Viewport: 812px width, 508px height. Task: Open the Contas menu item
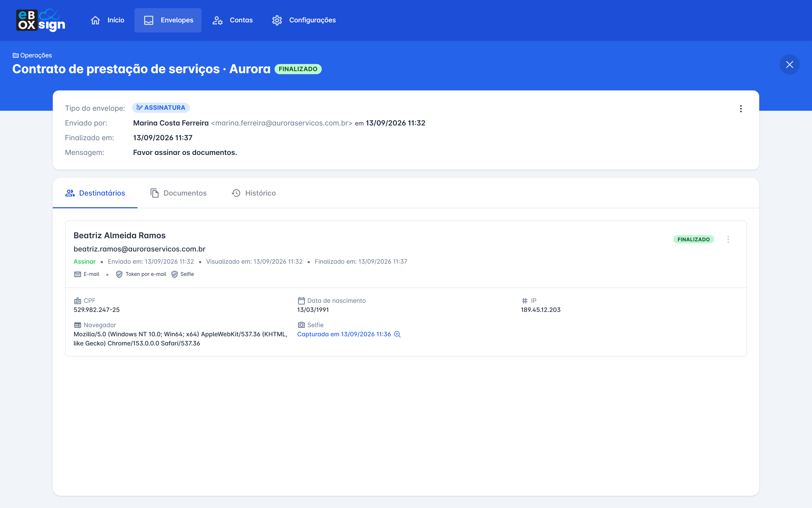point(232,20)
